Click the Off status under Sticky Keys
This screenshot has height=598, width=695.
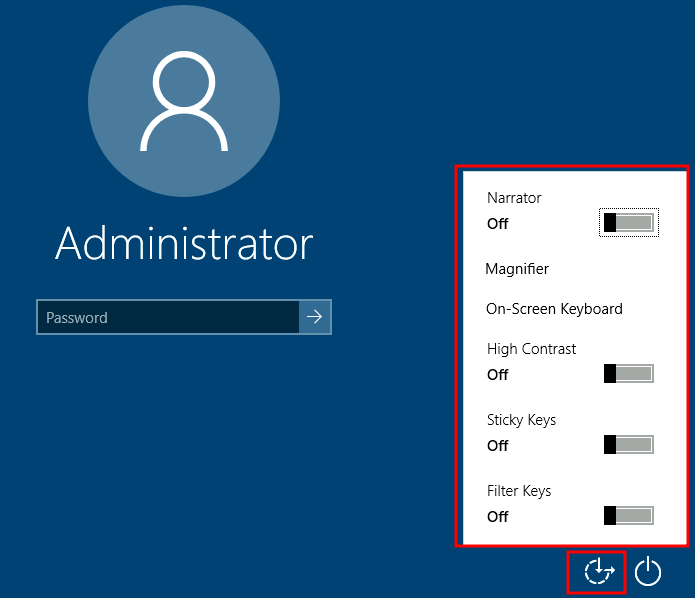498,446
